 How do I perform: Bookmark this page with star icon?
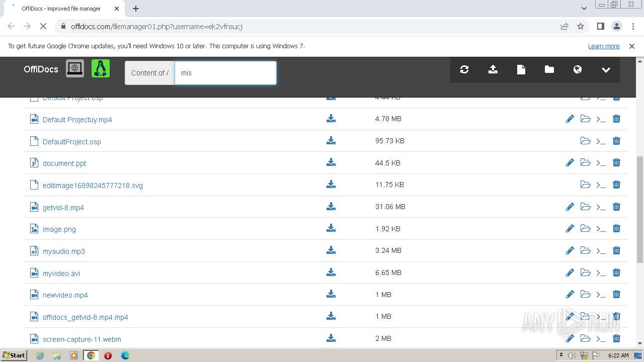click(581, 26)
